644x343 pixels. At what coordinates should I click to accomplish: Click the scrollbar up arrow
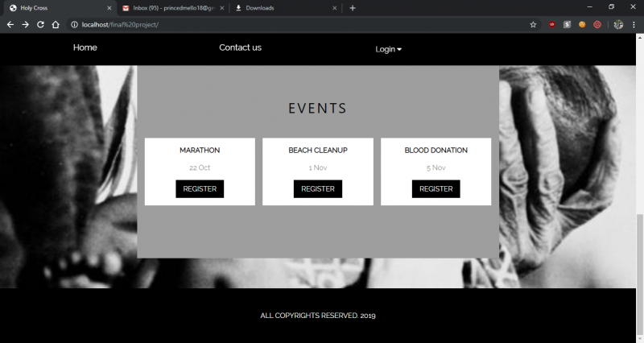[640, 37]
